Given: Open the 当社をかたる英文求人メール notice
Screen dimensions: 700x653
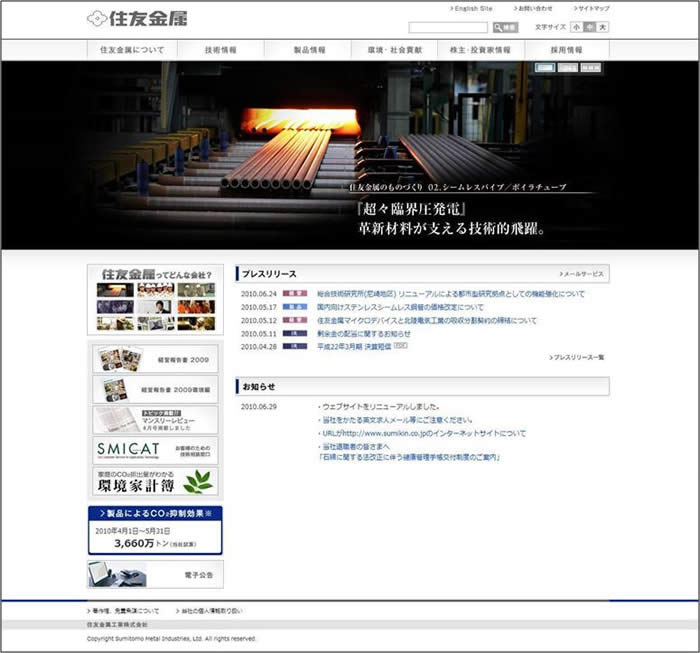Looking at the screenshot, I should tap(397, 420).
